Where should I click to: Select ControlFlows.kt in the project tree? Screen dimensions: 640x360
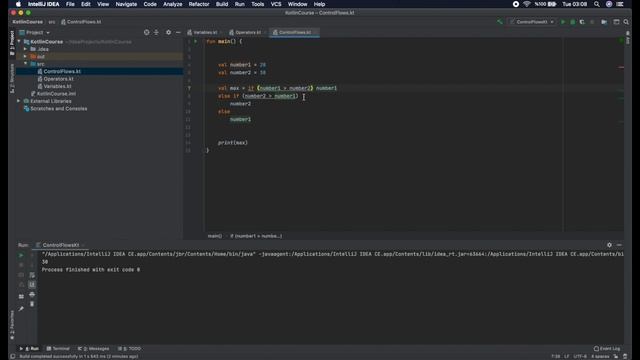62,71
